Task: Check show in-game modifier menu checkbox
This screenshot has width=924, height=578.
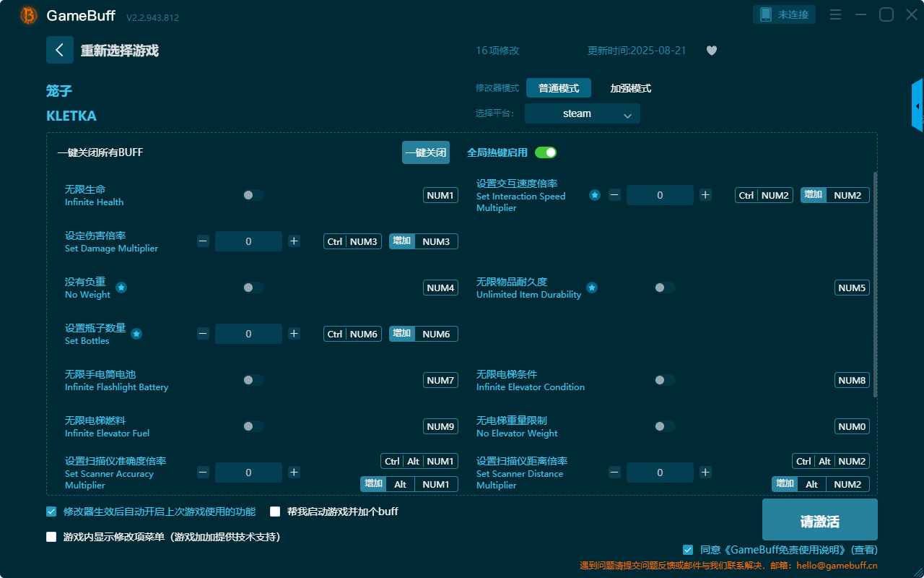Action: [51, 537]
